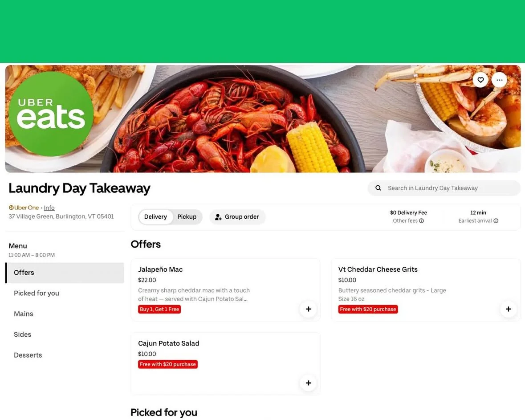Screen dimensions: 525x420
Task: Add Jalapeño Mac with its plus icon
Action: click(309, 309)
